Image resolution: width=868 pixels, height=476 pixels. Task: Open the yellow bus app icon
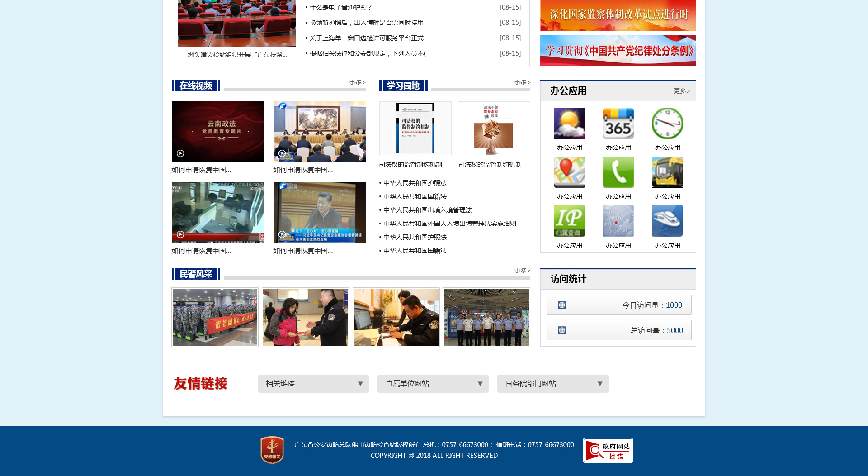click(x=667, y=172)
